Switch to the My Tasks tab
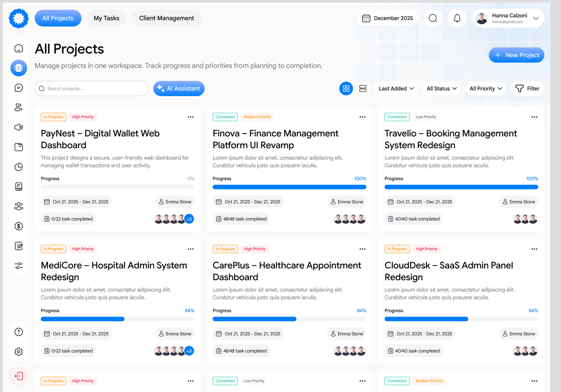 tap(106, 18)
